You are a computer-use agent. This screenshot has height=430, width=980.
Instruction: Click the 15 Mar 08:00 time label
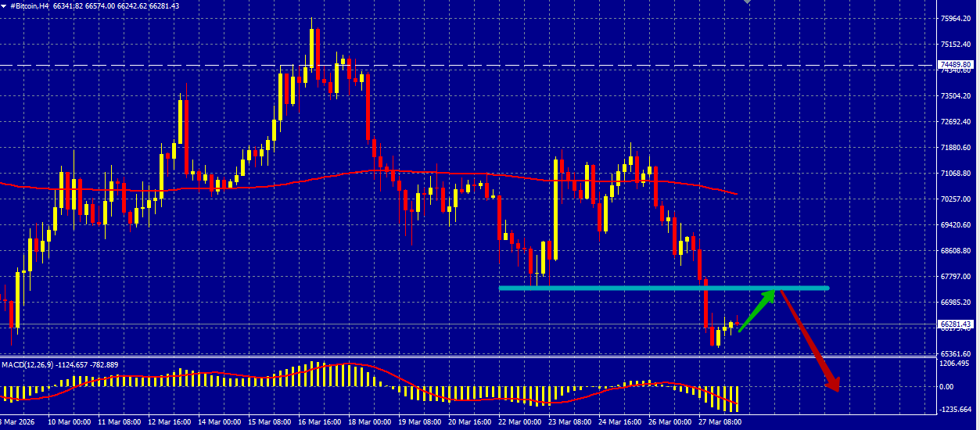click(269, 421)
